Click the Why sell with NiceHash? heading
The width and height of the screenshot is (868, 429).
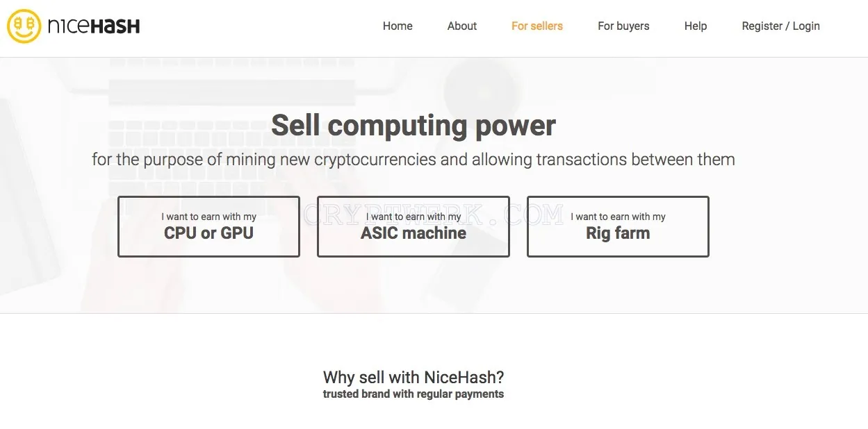413,378
